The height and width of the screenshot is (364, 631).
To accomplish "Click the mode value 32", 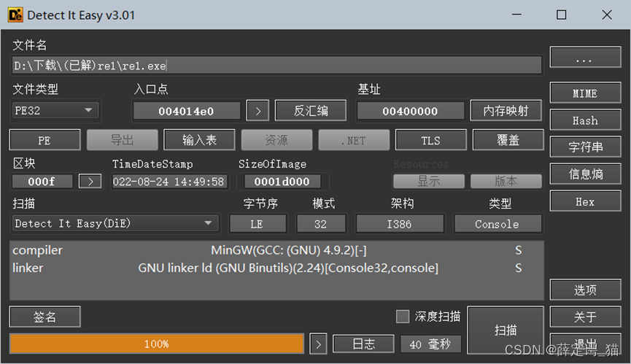I will pos(321,224).
